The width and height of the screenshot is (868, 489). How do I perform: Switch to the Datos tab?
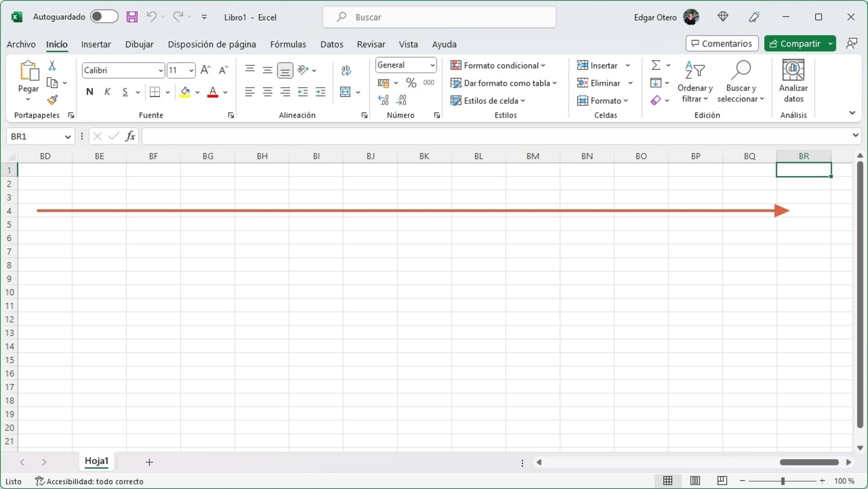(332, 44)
